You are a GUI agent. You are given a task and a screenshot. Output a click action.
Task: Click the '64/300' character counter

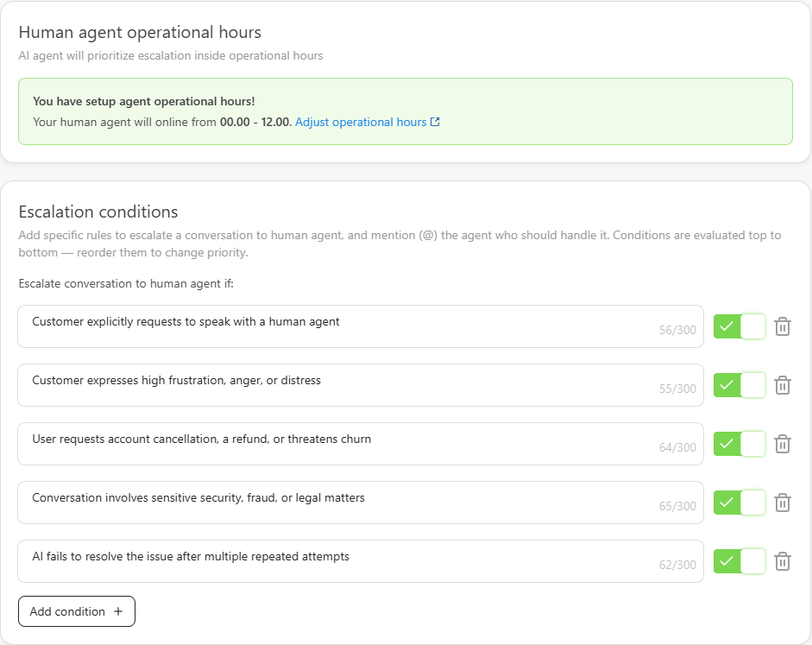[677, 447]
